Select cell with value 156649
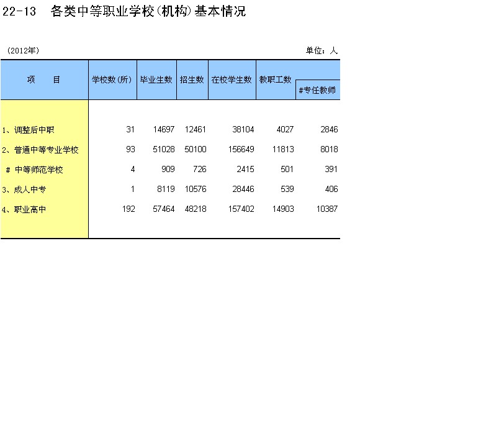This screenshot has height=438, width=504. tap(241, 149)
